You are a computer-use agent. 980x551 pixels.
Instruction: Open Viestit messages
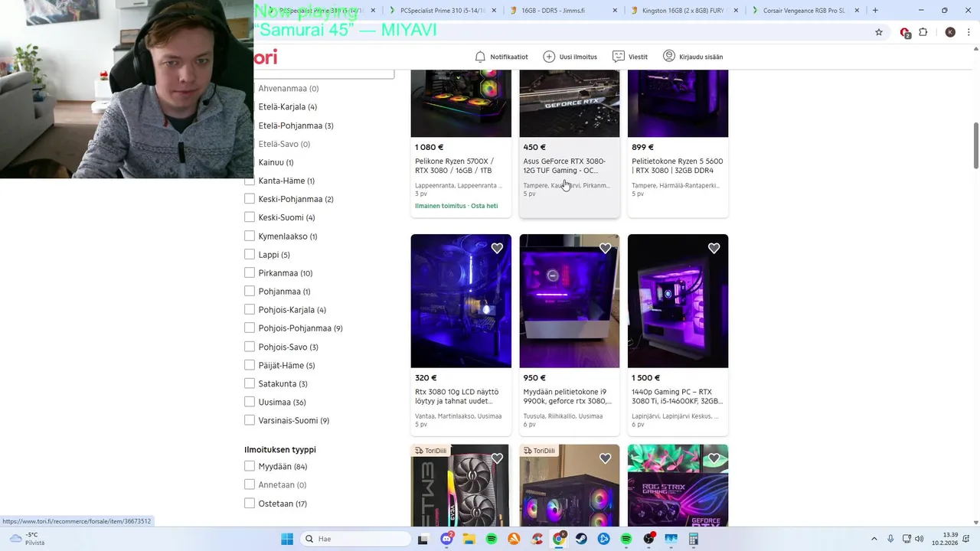click(630, 57)
